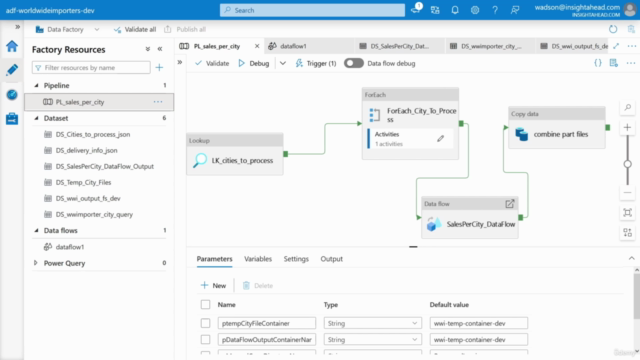Click the notifications bell icon
640x360 pixels.
(x=455, y=10)
